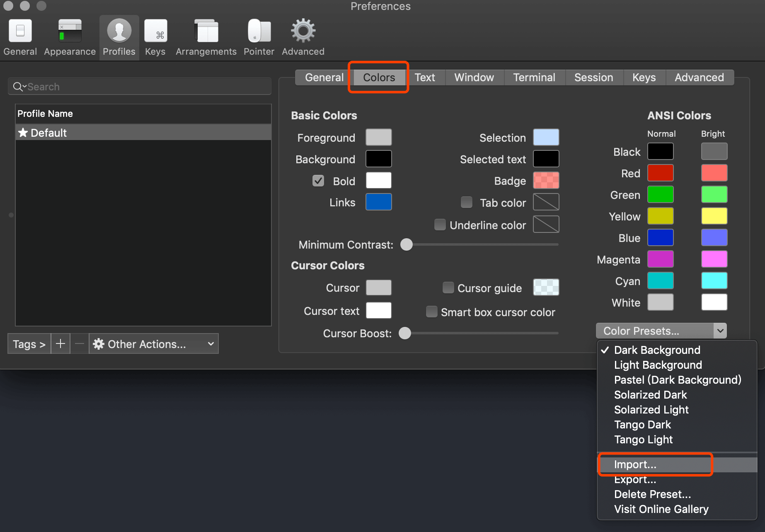Image resolution: width=765 pixels, height=532 pixels.
Task: Open the ANSI normal Cyan swatch
Action: [x=661, y=281]
